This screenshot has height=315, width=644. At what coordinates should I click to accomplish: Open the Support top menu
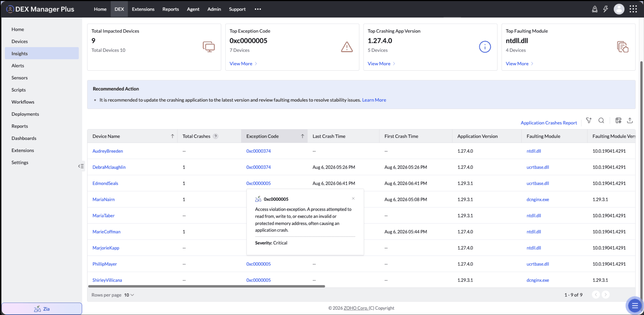237,9
